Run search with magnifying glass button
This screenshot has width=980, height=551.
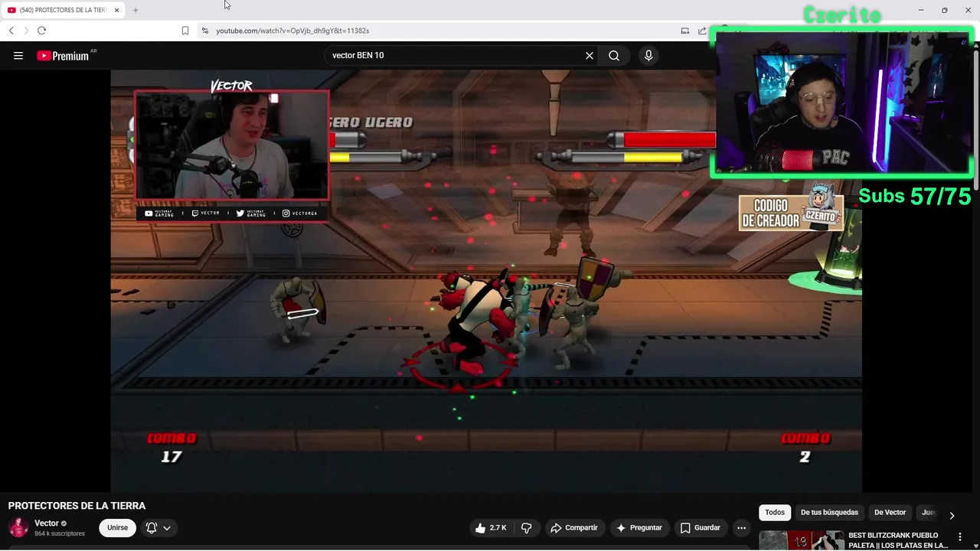click(614, 55)
